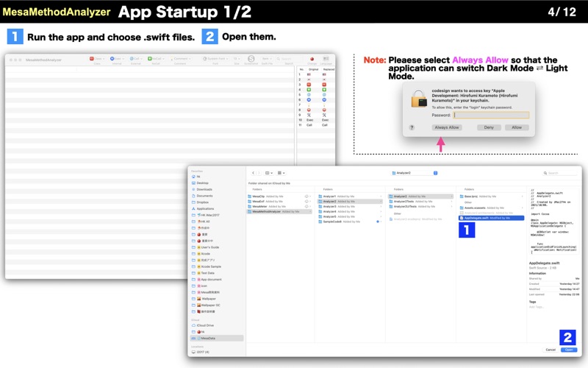Select Analyzer2Tests folder
The width and height of the screenshot is (588, 368).
tap(420, 201)
